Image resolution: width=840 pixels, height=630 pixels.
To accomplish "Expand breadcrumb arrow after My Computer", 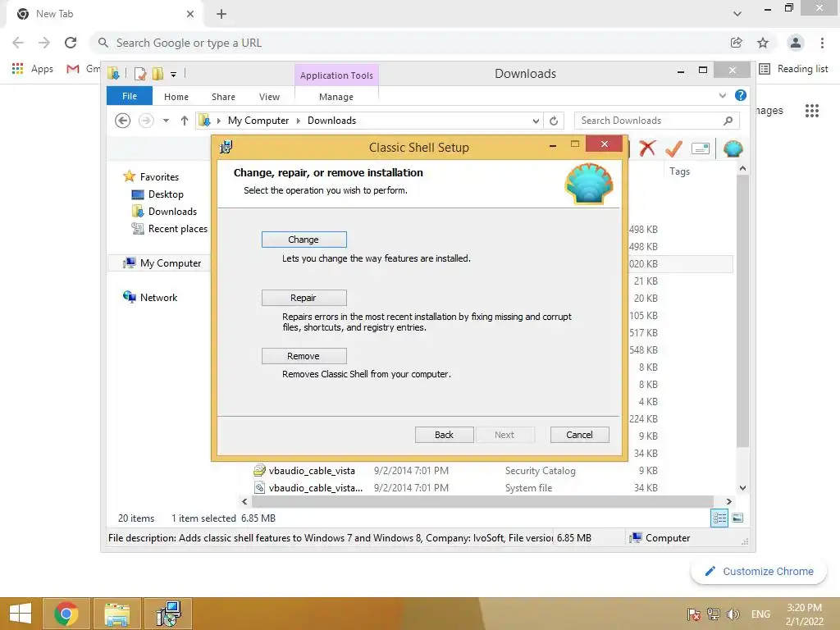I will point(299,121).
